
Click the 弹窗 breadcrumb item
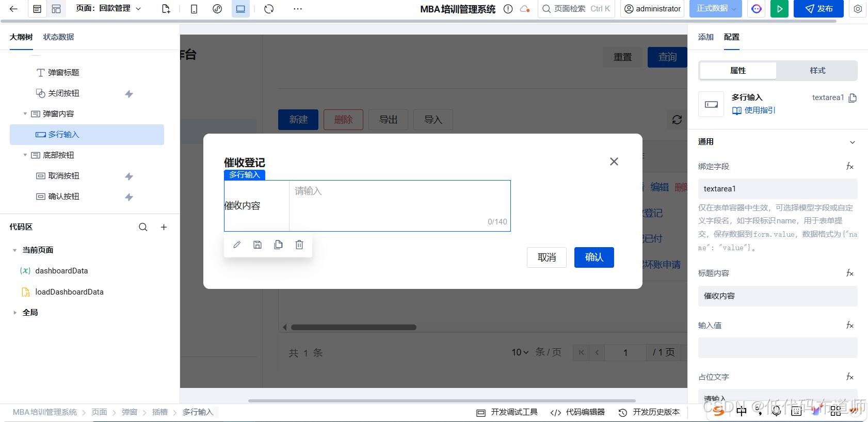(x=130, y=412)
